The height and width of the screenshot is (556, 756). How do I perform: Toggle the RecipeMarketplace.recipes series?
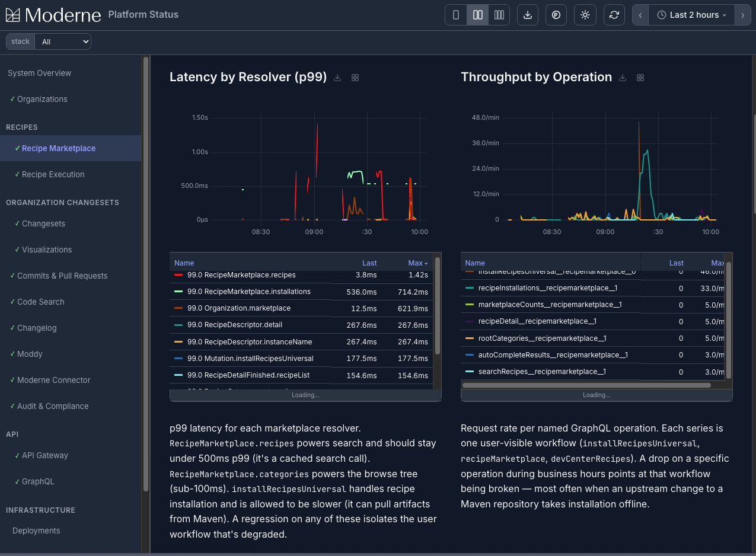point(241,275)
